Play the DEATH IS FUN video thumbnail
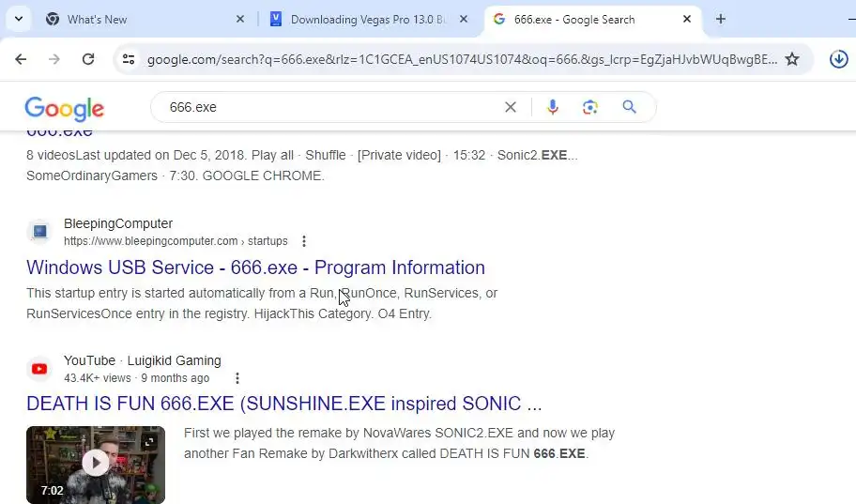This screenshot has width=856, height=504. pyautogui.click(x=96, y=463)
